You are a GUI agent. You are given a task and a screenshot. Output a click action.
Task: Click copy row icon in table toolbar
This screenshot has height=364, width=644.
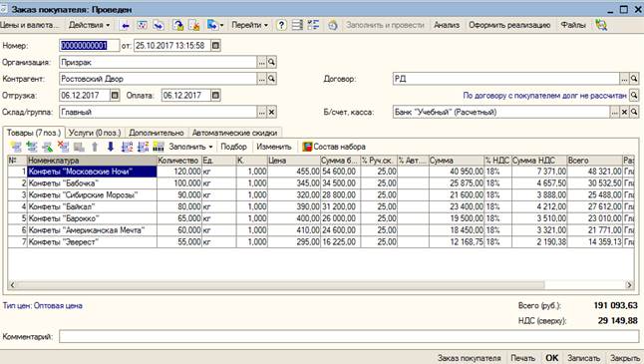(x=32, y=147)
